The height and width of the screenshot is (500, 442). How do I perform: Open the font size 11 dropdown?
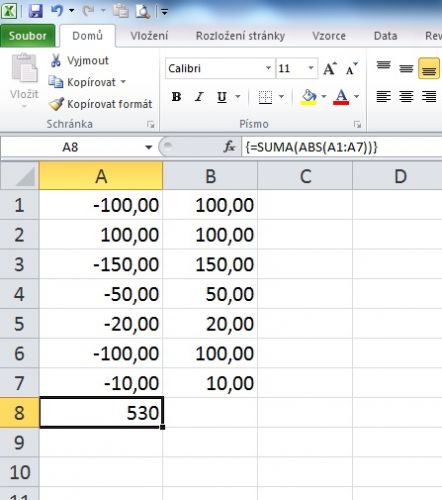[x=311, y=68]
